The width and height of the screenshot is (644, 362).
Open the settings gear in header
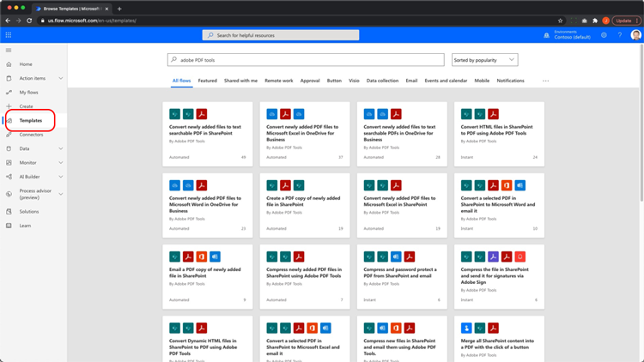tap(604, 35)
